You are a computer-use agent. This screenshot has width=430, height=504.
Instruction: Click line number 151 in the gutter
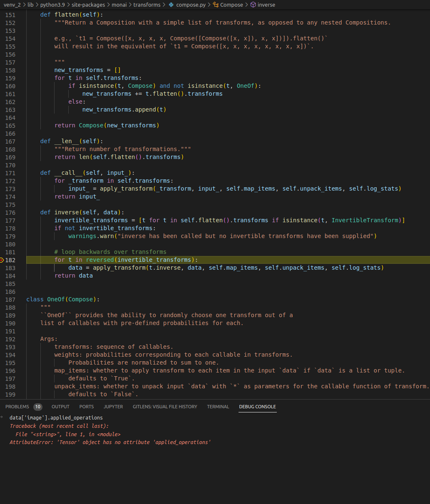[10, 15]
